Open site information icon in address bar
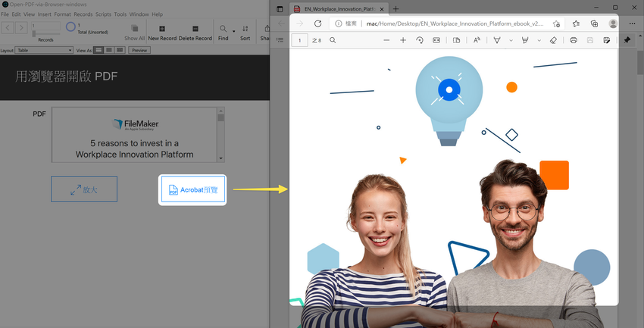644x328 pixels. coord(338,23)
